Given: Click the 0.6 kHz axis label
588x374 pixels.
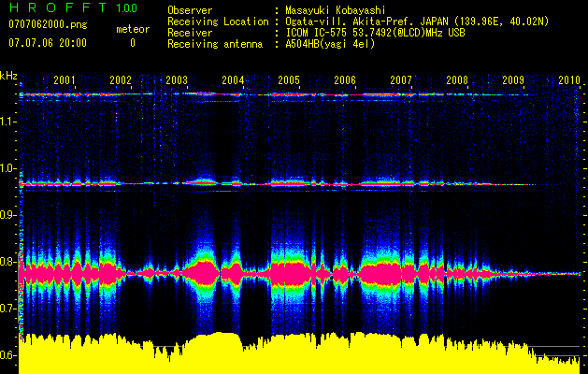Looking at the screenshot, I should coord(8,355).
